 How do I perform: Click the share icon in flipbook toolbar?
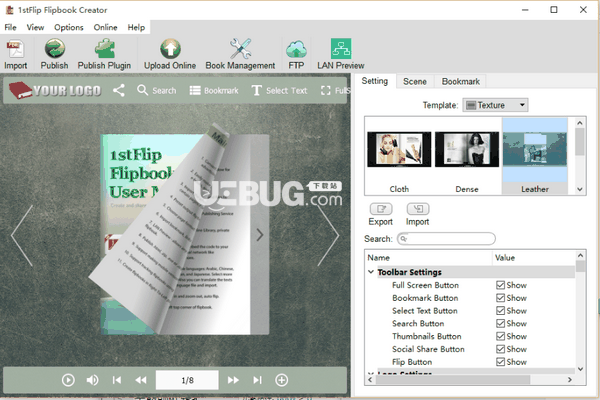coord(119,90)
